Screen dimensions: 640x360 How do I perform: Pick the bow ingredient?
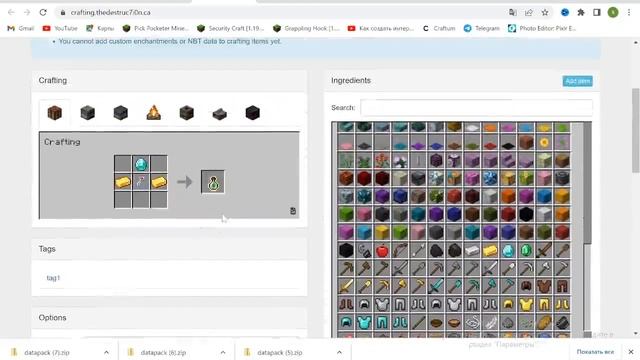pos(400,251)
